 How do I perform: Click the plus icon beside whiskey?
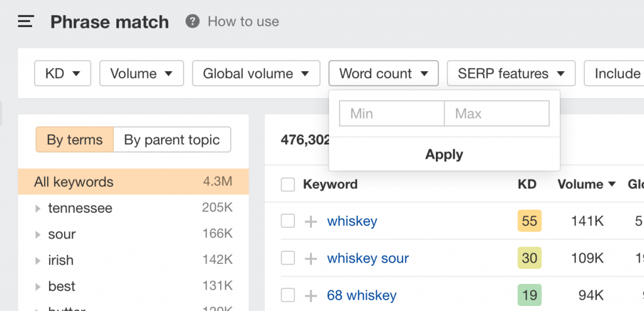pos(311,222)
